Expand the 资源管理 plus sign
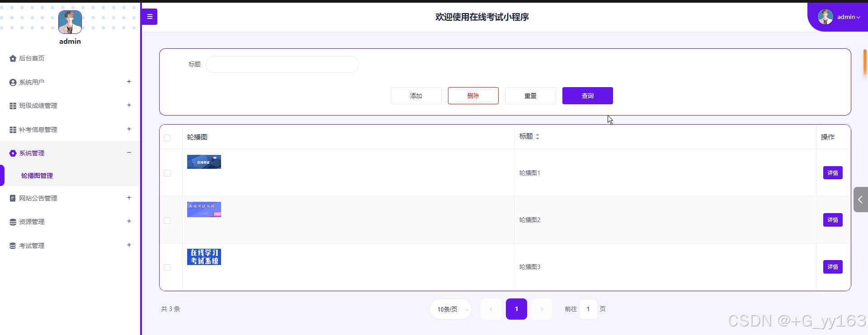868x335 pixels. click(x=129, y=221)
